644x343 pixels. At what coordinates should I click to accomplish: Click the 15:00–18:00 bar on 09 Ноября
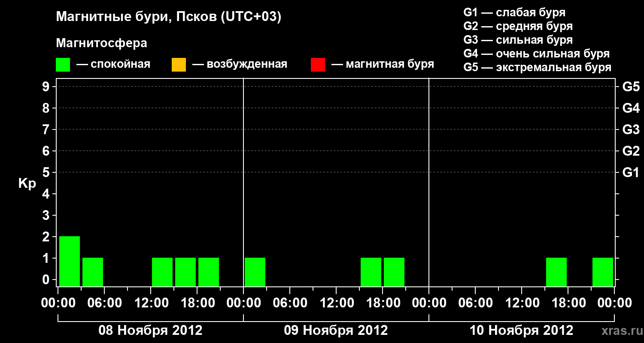pos(371,272)
